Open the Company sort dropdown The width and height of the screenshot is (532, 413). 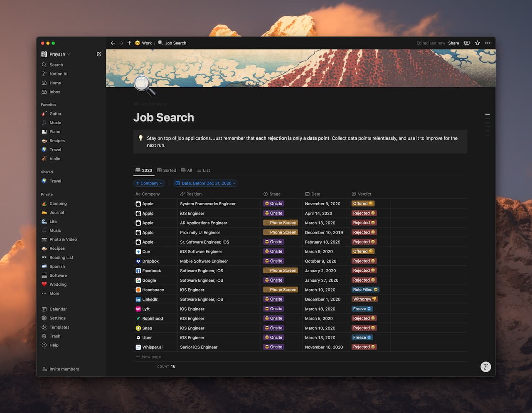[x=149, y=183]
